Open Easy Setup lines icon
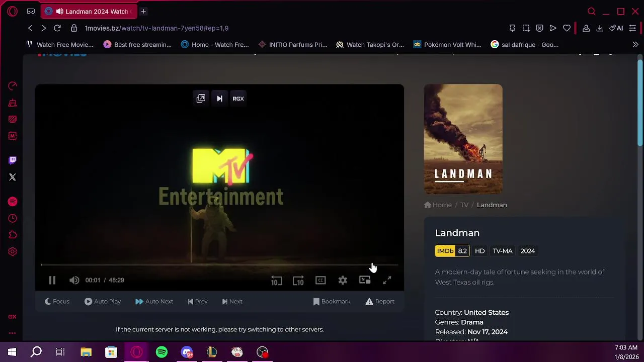The height and width of the screenshot is (362, 644). pos(632,28)
